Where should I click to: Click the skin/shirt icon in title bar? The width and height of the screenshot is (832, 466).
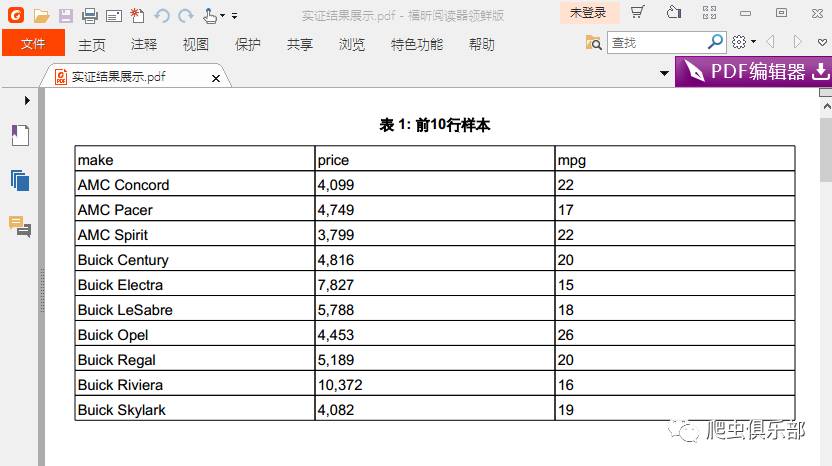tap(674, 12)
